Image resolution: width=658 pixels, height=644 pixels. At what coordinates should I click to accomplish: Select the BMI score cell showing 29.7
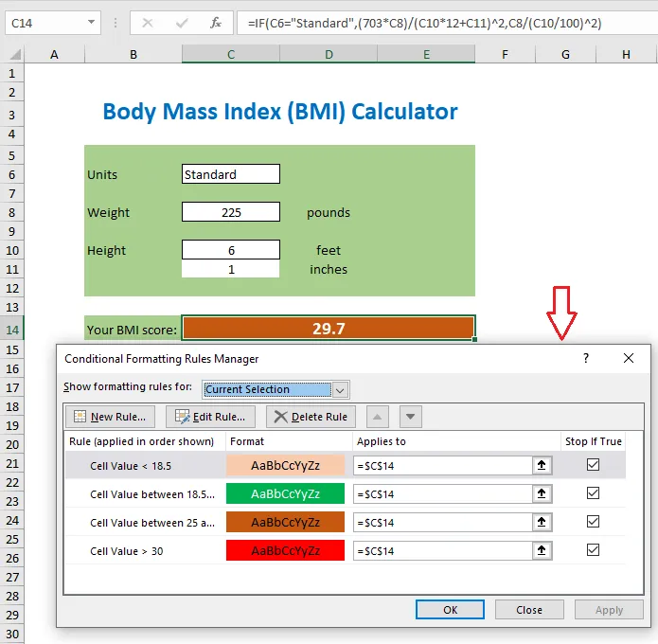[329, 328]
